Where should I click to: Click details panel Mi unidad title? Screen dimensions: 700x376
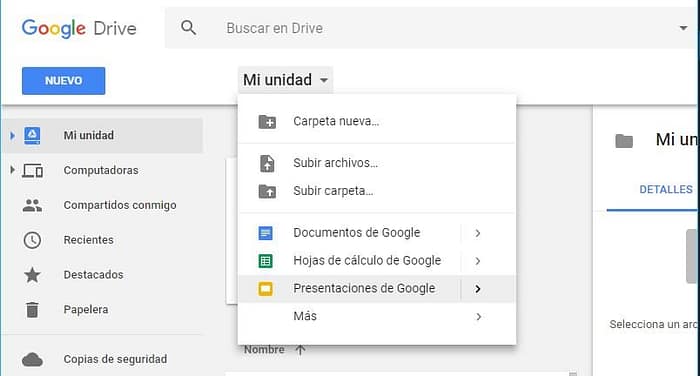point(677,140)
